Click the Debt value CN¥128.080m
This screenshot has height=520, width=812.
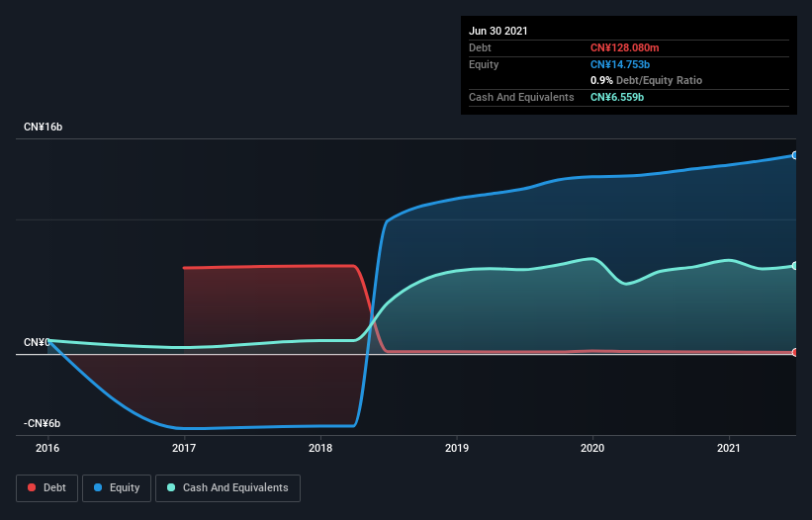(624, 47)
